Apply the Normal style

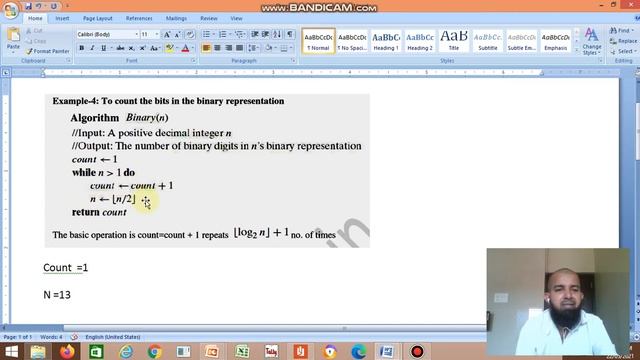click(x=318, y=41)
